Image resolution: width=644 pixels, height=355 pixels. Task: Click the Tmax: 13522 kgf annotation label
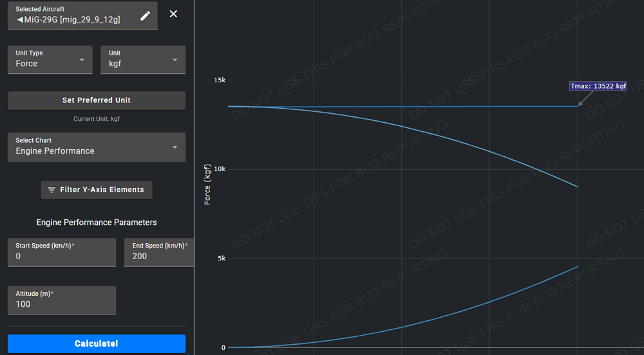click(598, 86)
